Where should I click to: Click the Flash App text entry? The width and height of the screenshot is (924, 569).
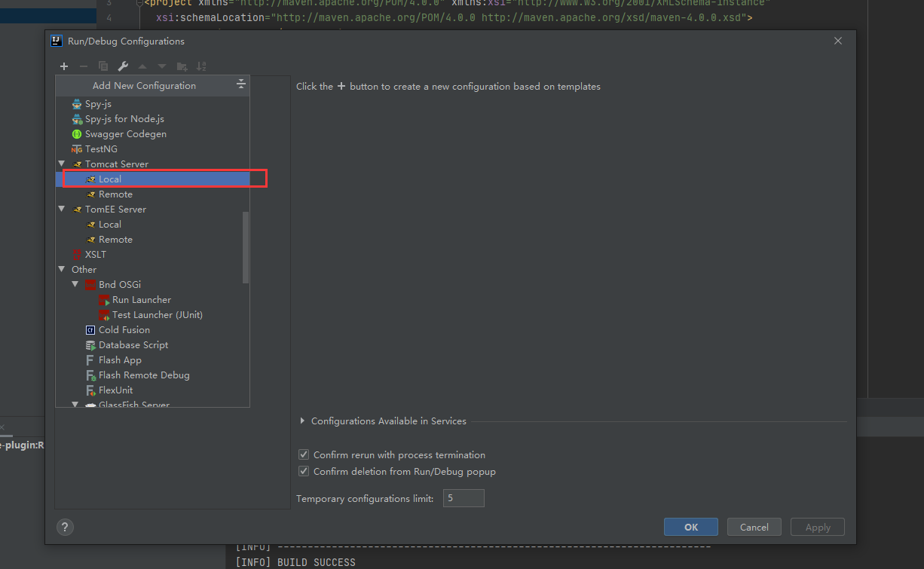click(x=120, y=360)
